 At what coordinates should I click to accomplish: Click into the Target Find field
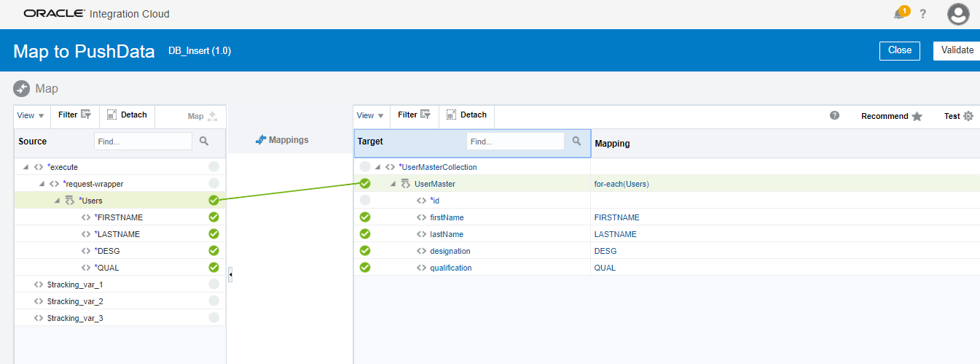(515, 142)
